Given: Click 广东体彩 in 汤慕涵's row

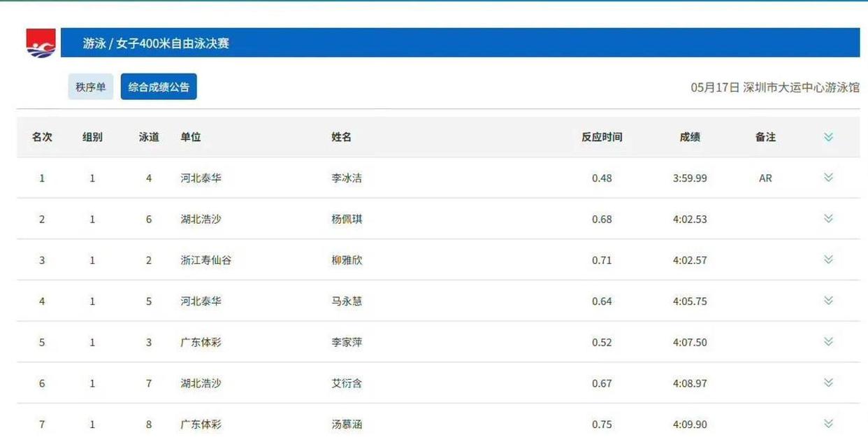Looking at the screenshot, I should [201, 425].
